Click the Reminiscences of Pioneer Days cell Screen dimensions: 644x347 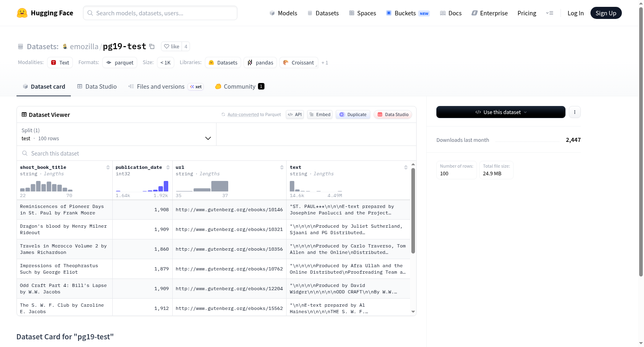tap(64, 210)
